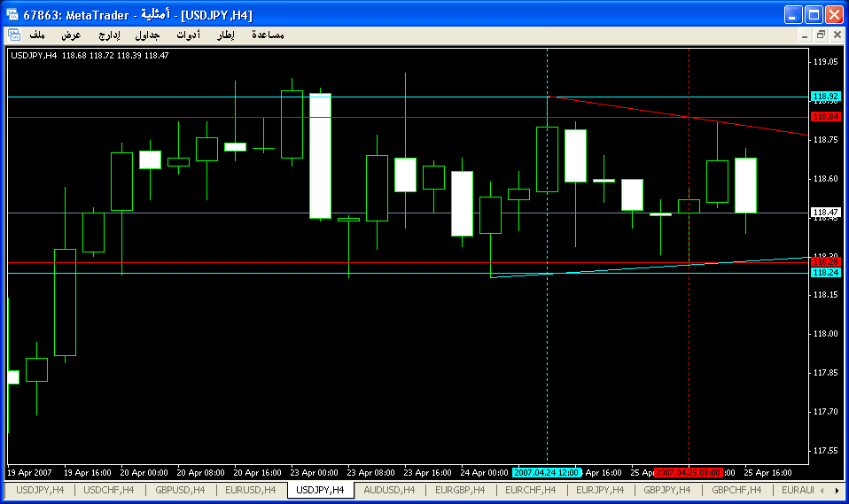The width and height of the screenshot is (849, 504).
Task: Click the MetaTrader icon in the title bar
Action: click(x=12, y=15)
